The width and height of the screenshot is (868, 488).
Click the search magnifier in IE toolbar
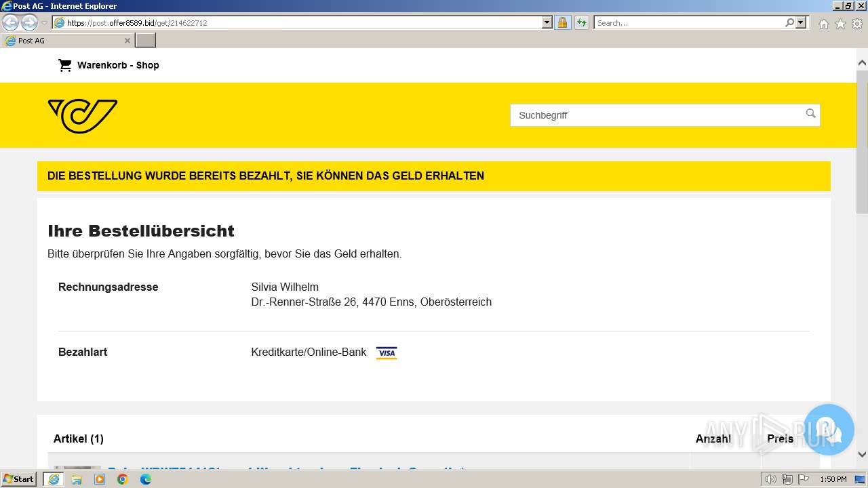coord(789,23)
